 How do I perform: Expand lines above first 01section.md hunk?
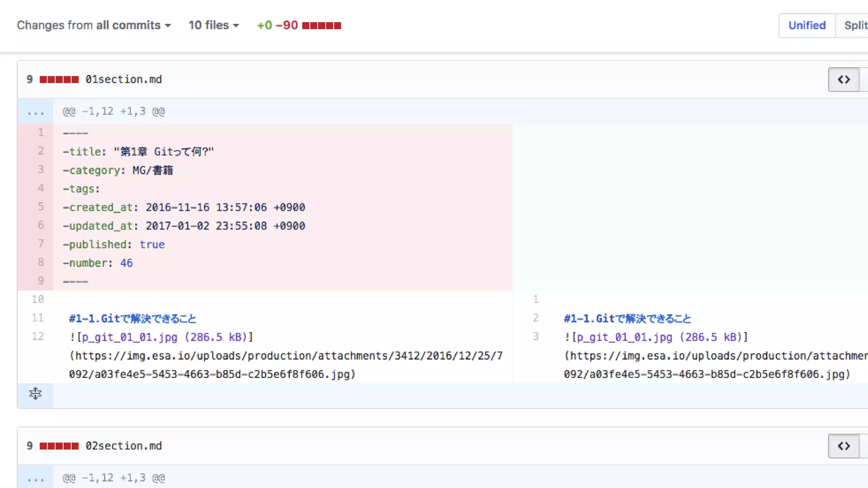[x=35, y=112]
